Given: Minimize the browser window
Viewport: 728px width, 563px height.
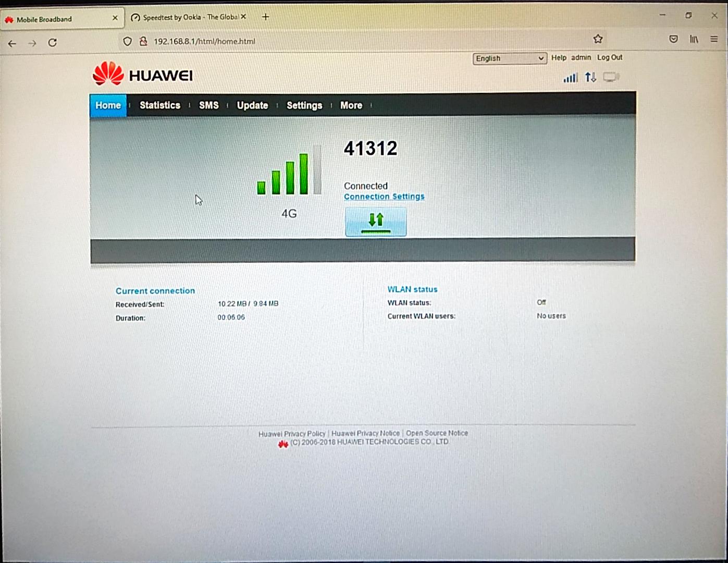Looking at the screenshot, I should point(662,16).
